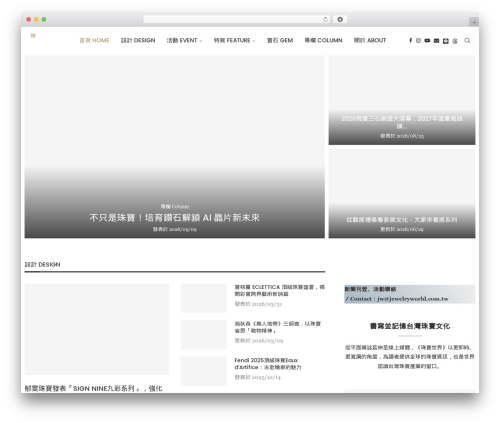Image resolution: width=500 pixels, height=423 pixels.
Task: Open the 關於 ABOUT menu item
Action: pyautogui.click(x=370, y=40)
